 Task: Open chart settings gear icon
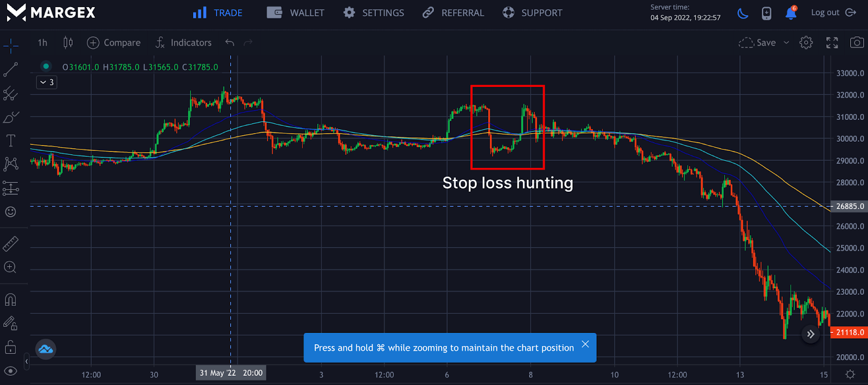pyautogui.click(x=806, y=42)
